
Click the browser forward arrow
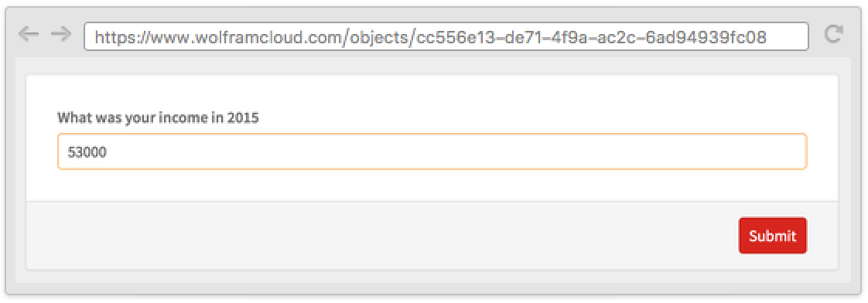[61, 35]
